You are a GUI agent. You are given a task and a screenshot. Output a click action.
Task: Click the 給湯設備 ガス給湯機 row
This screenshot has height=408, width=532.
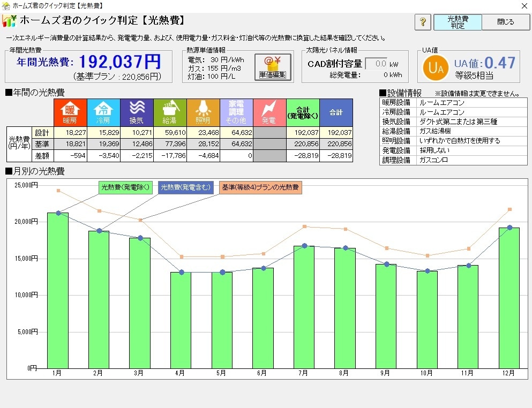click(x=453, y=131)
